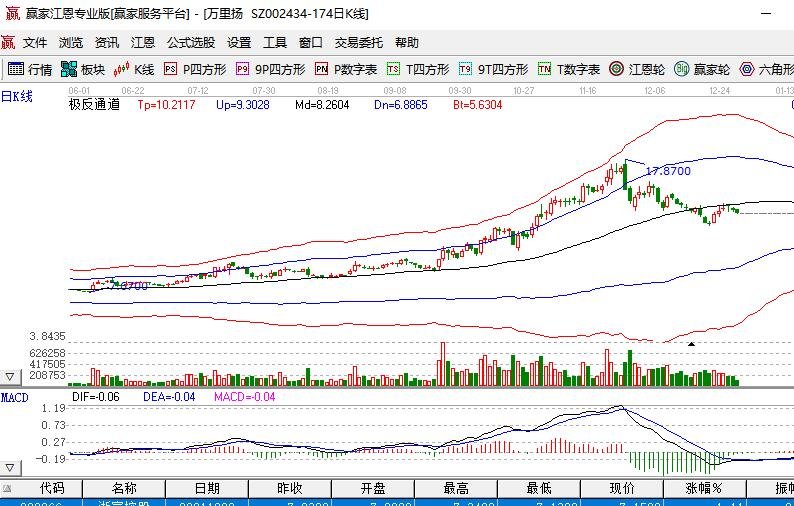Image resolution: width=794 pixels, height=506 pixels.
Task: Open the T数字表 tool
Action: [x=569, y=69]
